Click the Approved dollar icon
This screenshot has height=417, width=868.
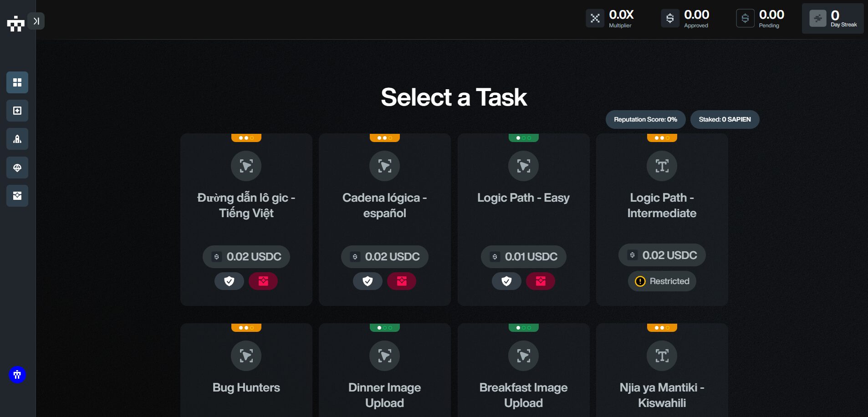tap(670, 18)
